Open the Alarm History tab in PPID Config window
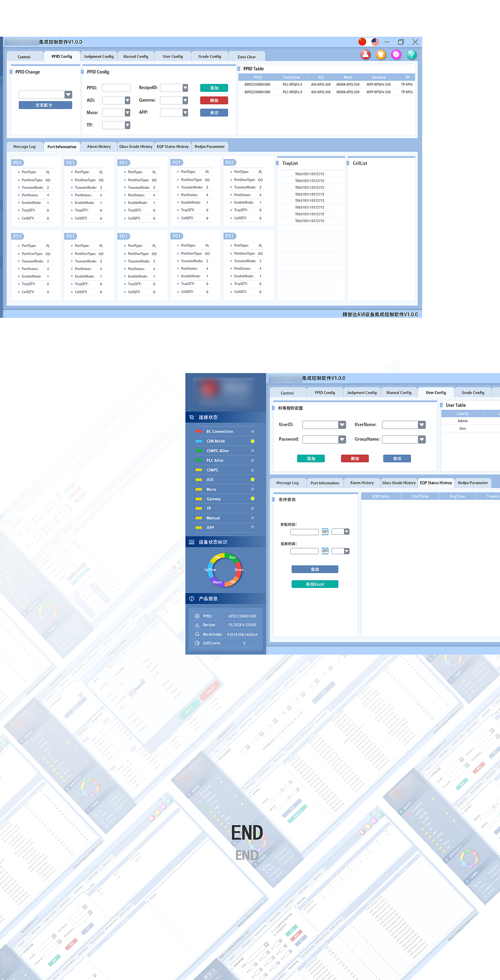This screenshot has height=980, width=500. (x=99, y=147)
